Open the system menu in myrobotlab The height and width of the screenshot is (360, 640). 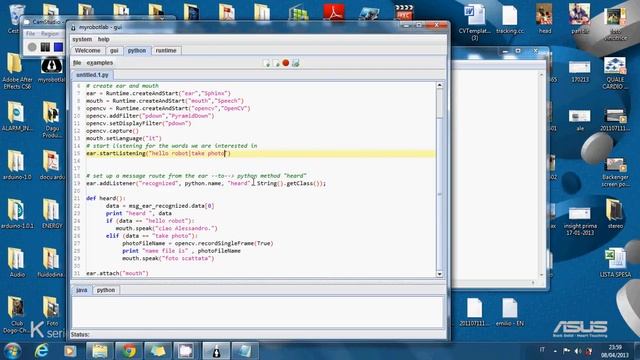[82, 39]
